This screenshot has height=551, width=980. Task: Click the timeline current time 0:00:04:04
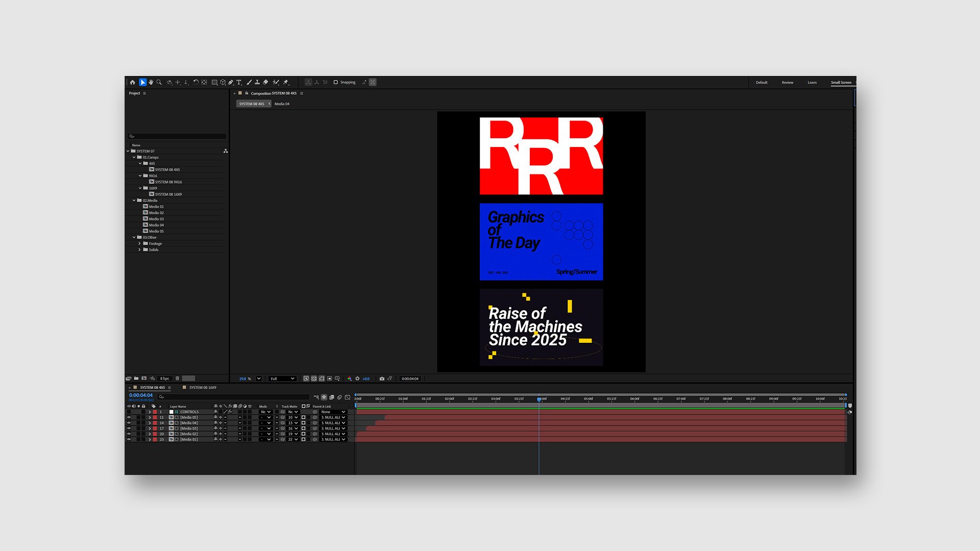pos(141,395)
